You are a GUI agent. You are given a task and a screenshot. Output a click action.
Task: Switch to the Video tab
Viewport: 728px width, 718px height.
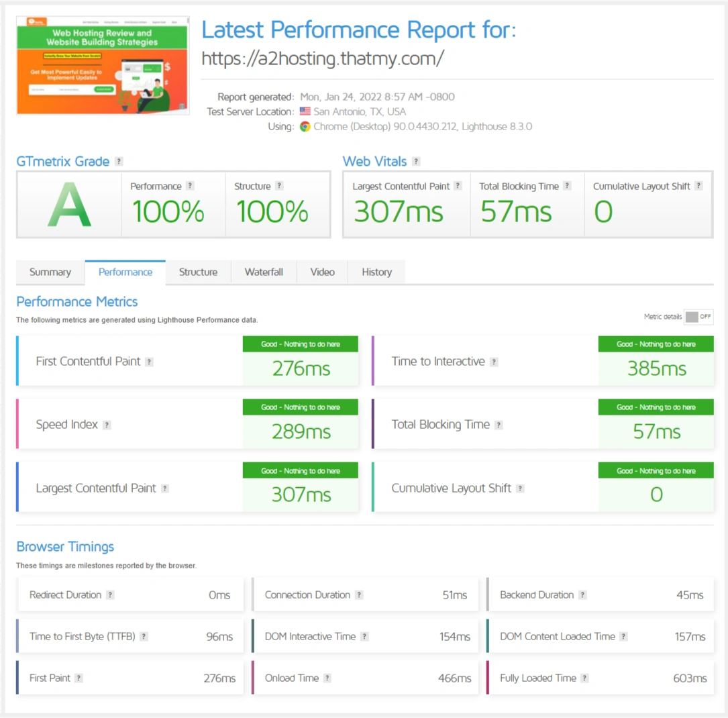point(322,272)
